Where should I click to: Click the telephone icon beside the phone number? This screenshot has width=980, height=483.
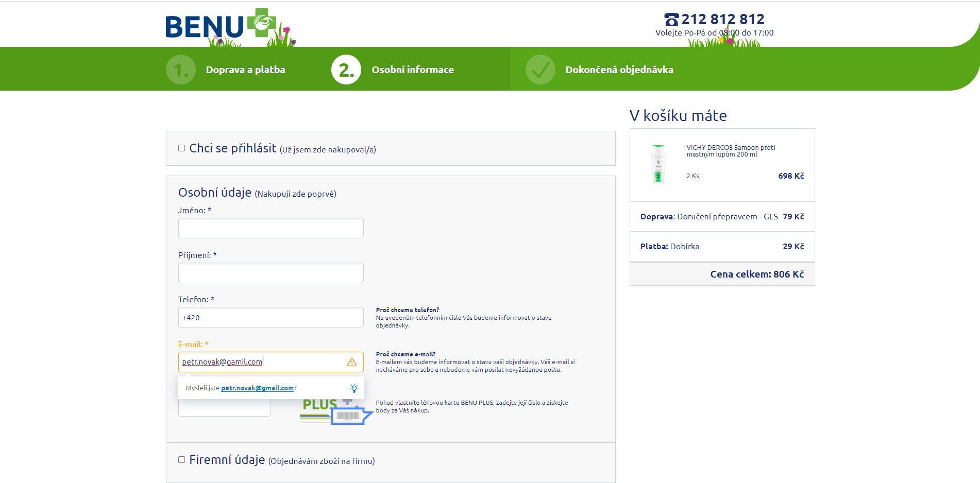click(x=671, y=20)
